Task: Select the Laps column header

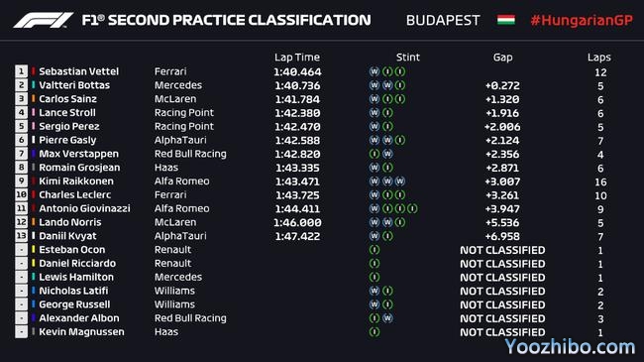Action: [x=598, y=58]
